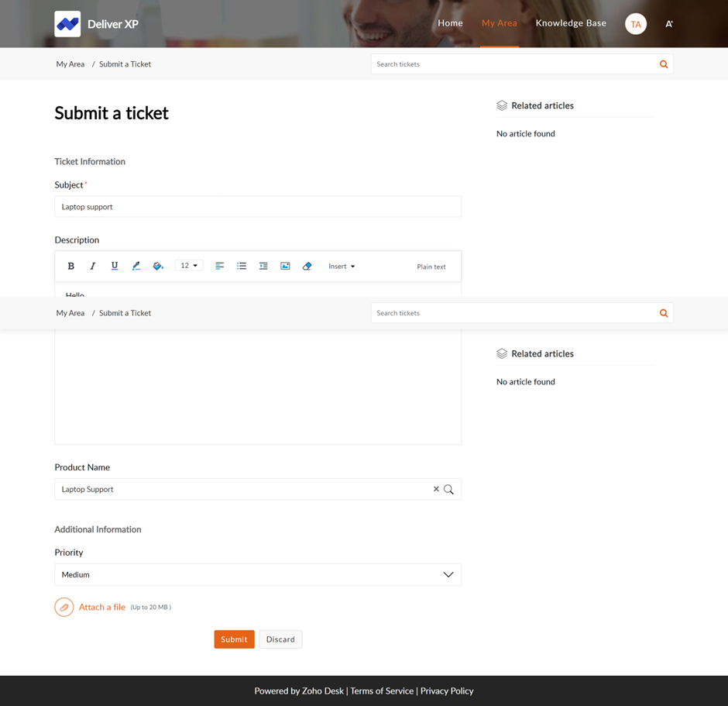Click the Product Name lookup magnifier icon
This screenshot has width=728, height=706.
tap(448, 489)
